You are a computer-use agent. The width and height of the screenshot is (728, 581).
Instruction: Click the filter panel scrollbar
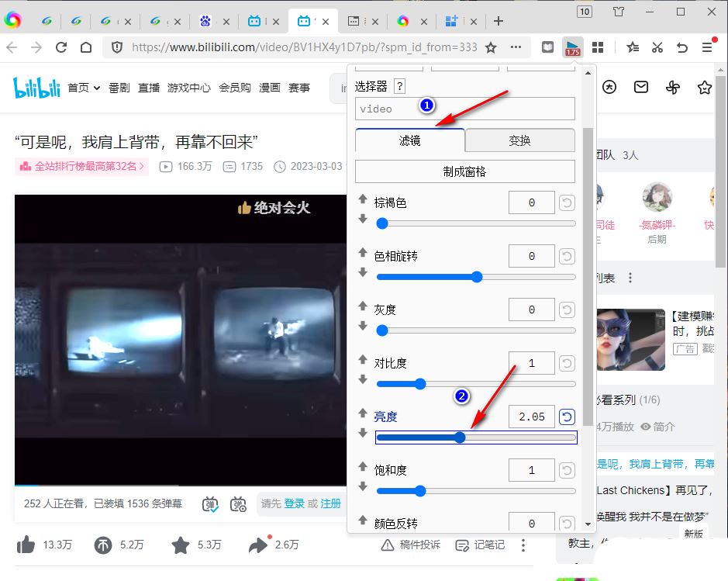pyautogui.click(x=588, y=276)
